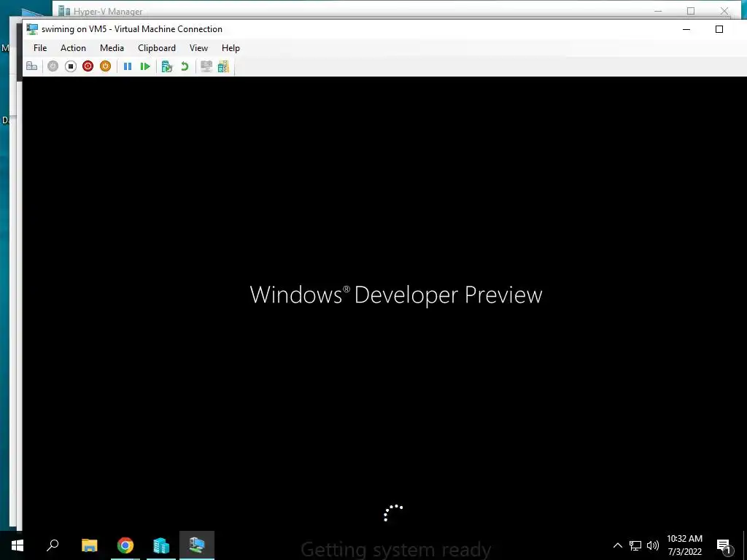The image size is (747, 560).
Task: Open the network tray icon
Action: pyautogui.click(x=635, y=545)
